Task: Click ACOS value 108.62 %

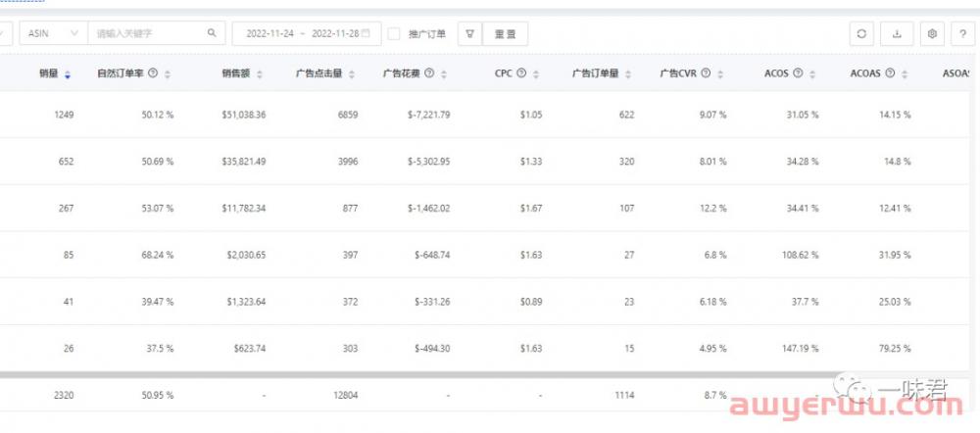Action: pyautogui.click(x=800, y=255)
